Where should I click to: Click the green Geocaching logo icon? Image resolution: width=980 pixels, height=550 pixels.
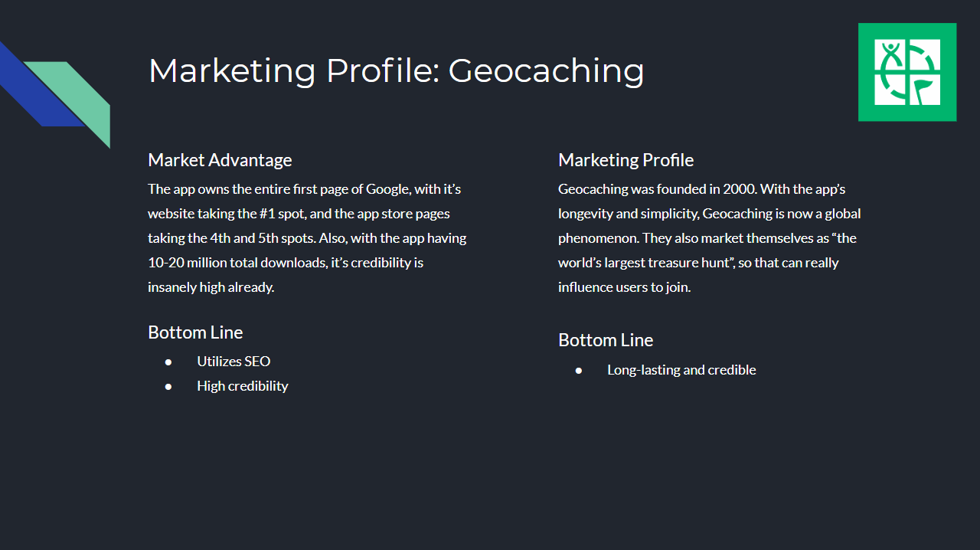907,72
